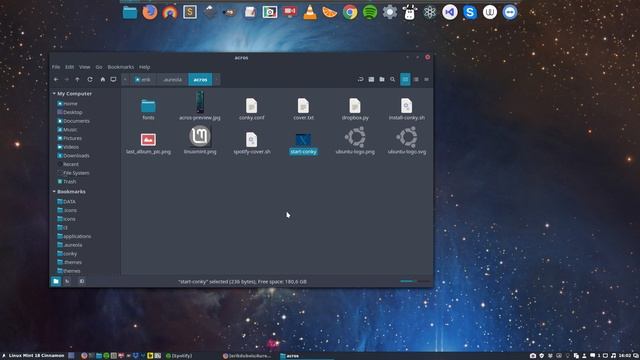Go to the Home folder via toolbar icon
The width and height of the screenshot is (640, 360).
coord(102,80)
